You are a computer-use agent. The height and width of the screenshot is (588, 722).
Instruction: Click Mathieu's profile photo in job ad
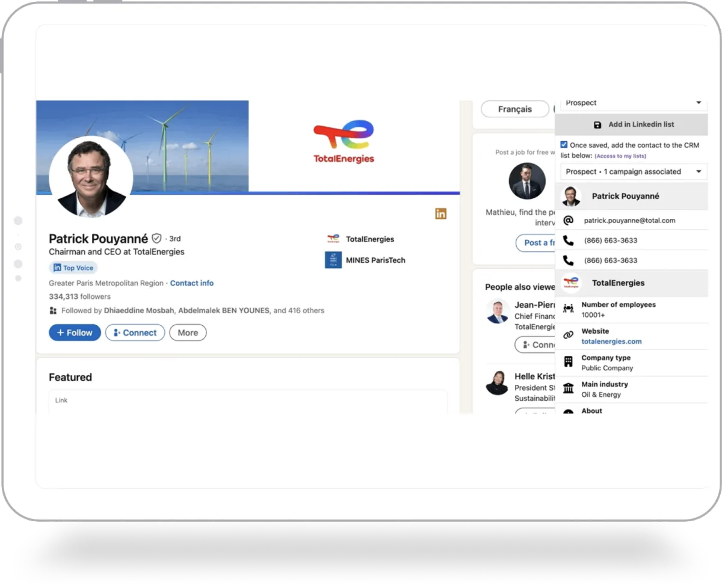527,181
